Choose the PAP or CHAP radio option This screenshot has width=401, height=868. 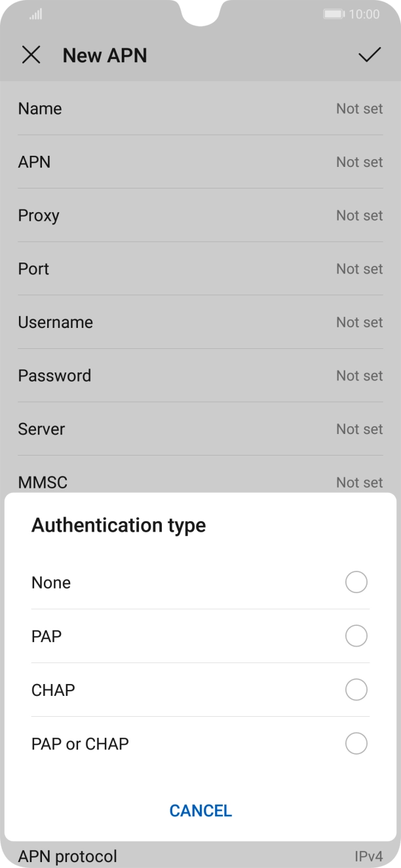(356, 743)
